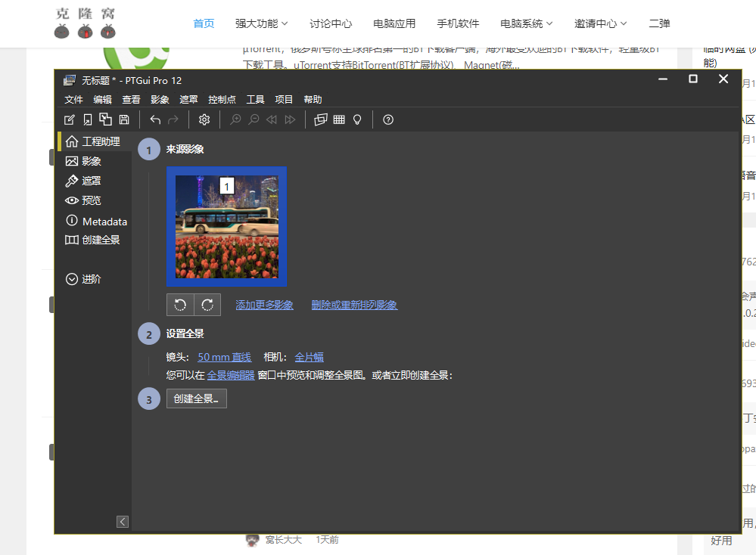
Task: Rotate images clockwise button
Action: click(207, 305)
